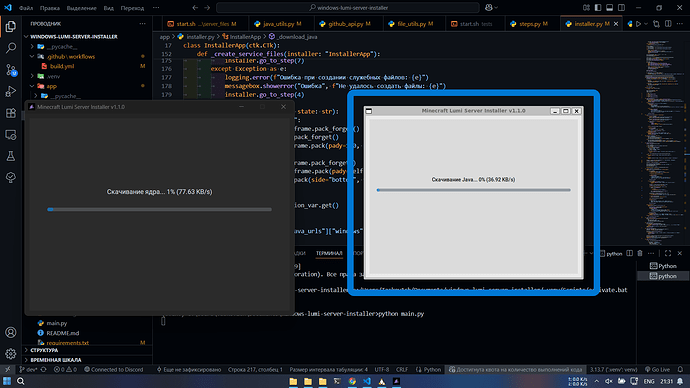Open the errors and warnings status indicator
This screenshot has height=388, width=690.
[65, 370]
